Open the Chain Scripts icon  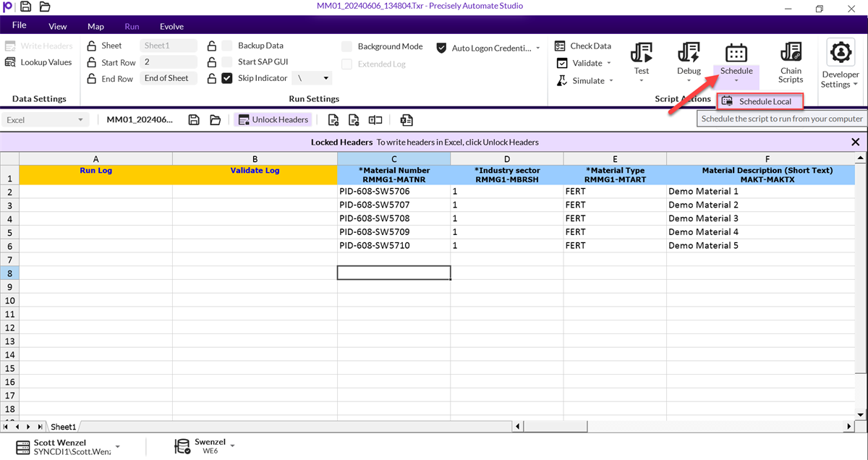(791, 53)
